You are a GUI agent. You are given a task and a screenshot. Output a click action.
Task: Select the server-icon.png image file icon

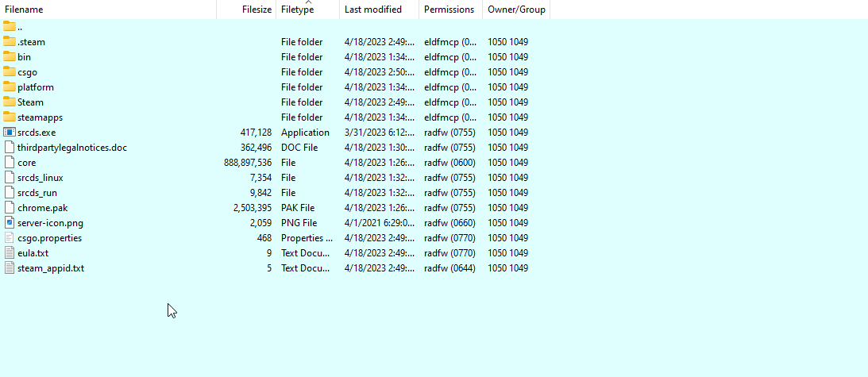click(10, 222)
